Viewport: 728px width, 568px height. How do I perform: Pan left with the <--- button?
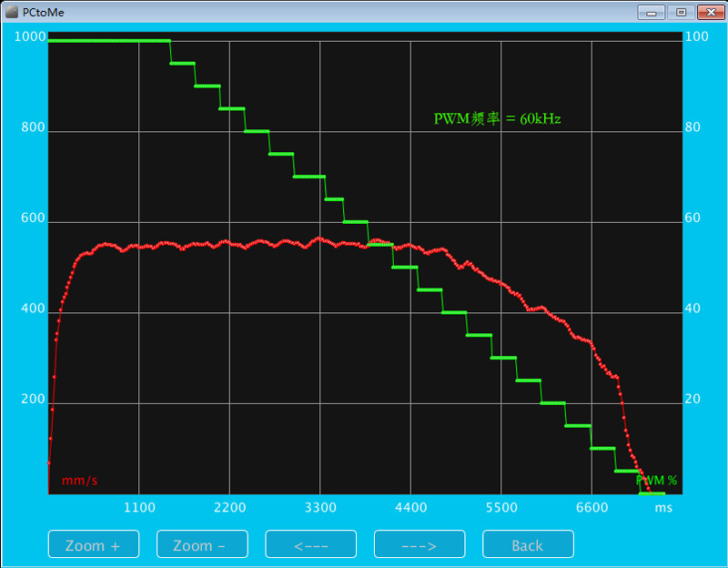pos(310,543)
